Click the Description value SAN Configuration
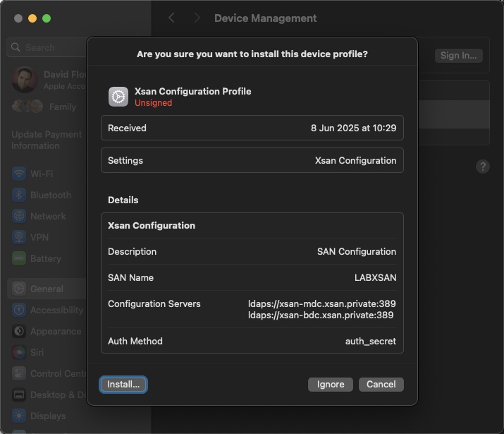The width and height of the screenshot is (504, 434). coord(357,252)
